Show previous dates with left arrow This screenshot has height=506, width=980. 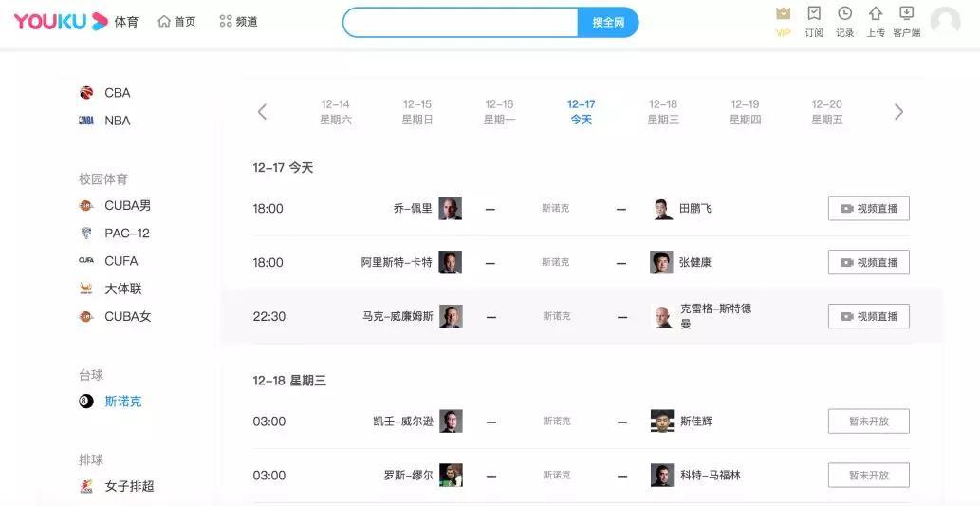click(263, 112)
